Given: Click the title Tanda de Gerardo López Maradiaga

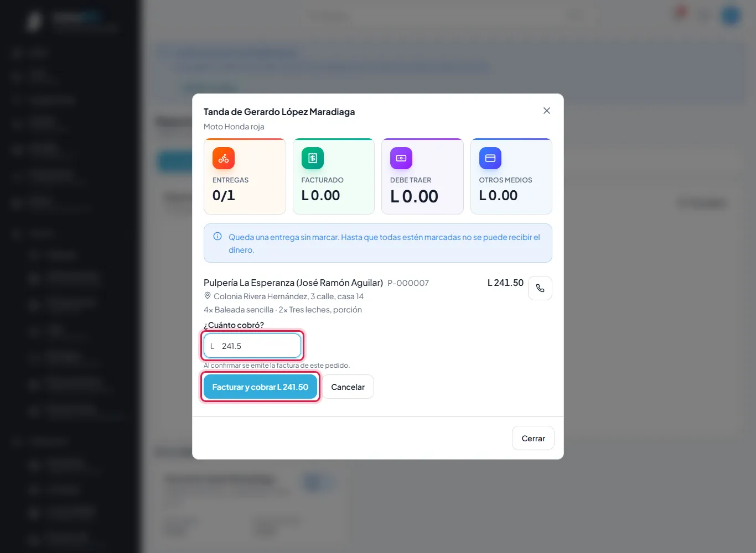Looking at the screenshot, I should (x=279, y=112).
